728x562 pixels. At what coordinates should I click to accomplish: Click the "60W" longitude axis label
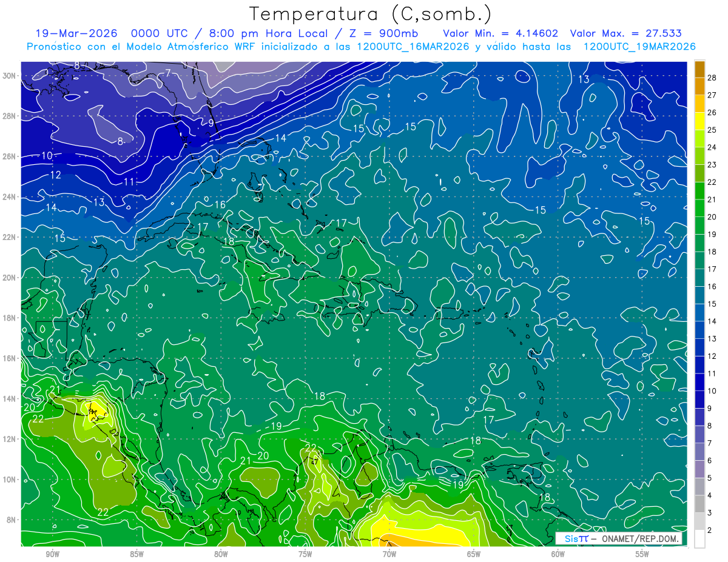click(x=558, y=554)
